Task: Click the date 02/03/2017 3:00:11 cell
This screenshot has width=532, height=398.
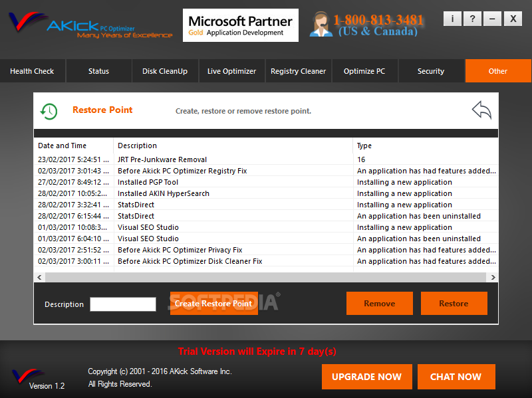Action: pos(74,261)
